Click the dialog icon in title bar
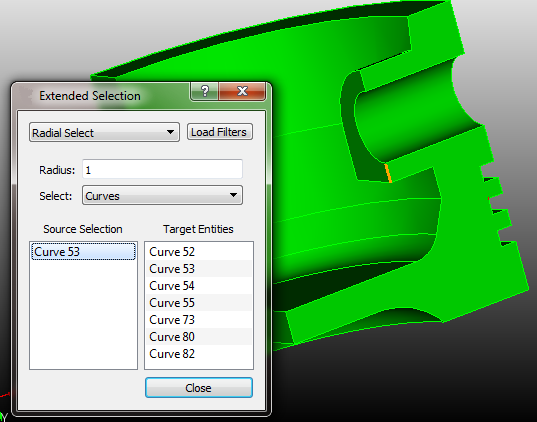The height and width of the screenshot is (422, 537). pyautogui.click(x=25, y=96)
